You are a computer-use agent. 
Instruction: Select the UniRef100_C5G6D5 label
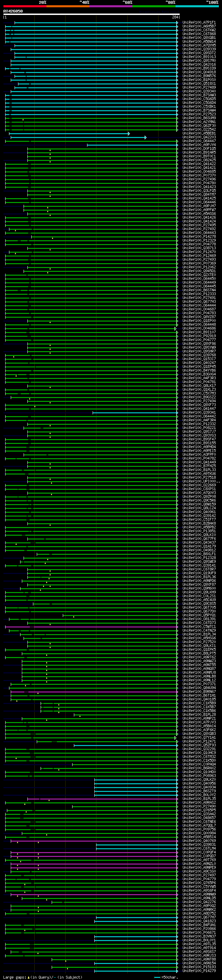[199, 99]
